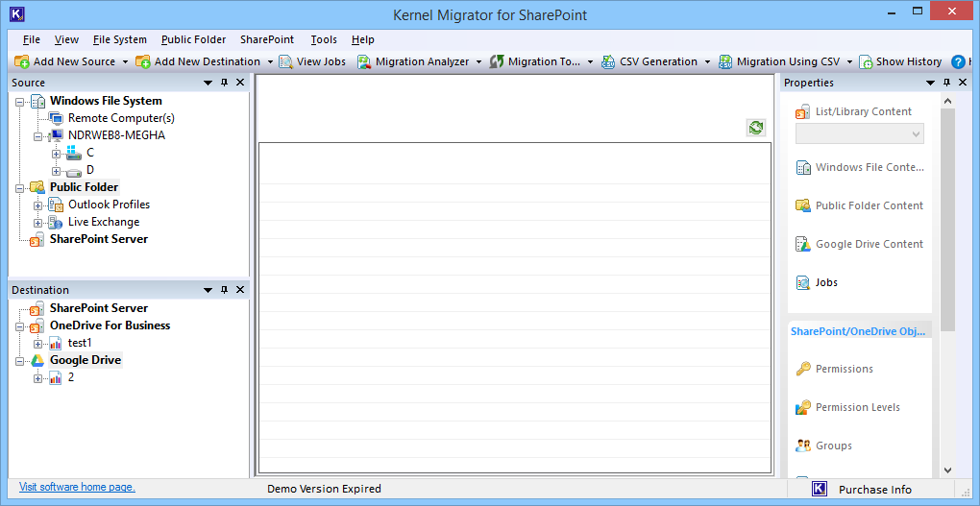980x506 pixels.
Task: Select drive D in Source tree
Action: (90, 170)
